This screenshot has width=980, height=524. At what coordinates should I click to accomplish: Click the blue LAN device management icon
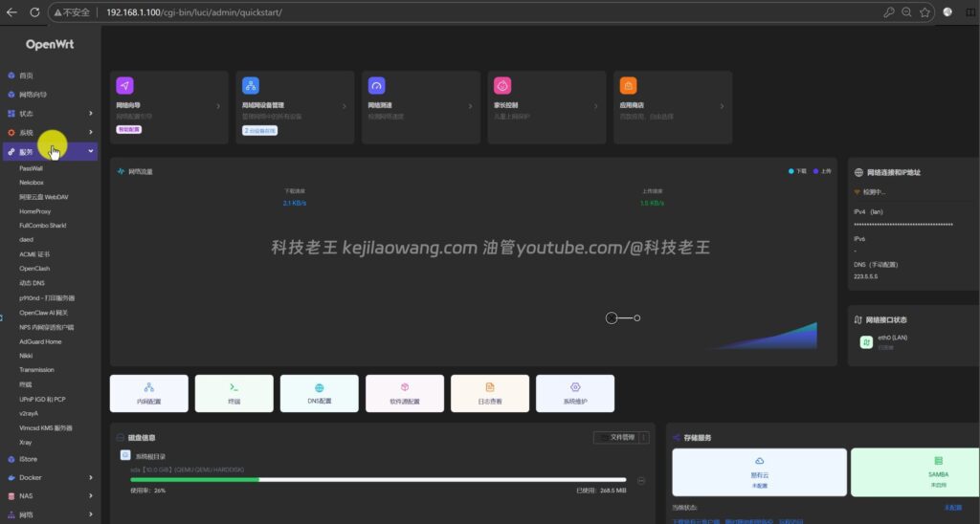click(251, 85)
